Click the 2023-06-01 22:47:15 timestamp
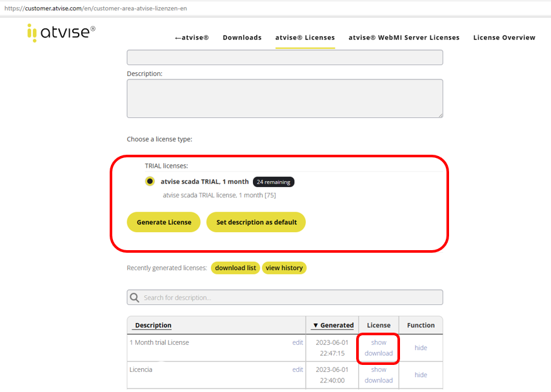 click(332, 348)
